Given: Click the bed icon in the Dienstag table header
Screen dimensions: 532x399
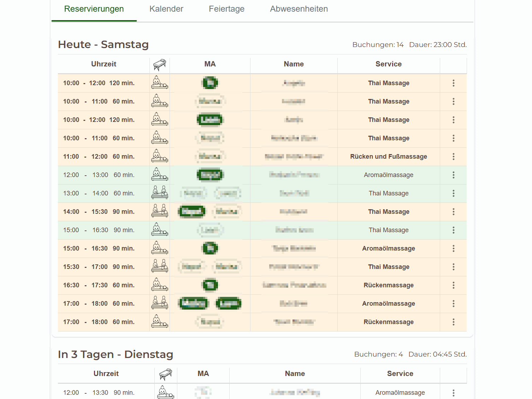Looking at the screenshot, I should coord(166,374).
